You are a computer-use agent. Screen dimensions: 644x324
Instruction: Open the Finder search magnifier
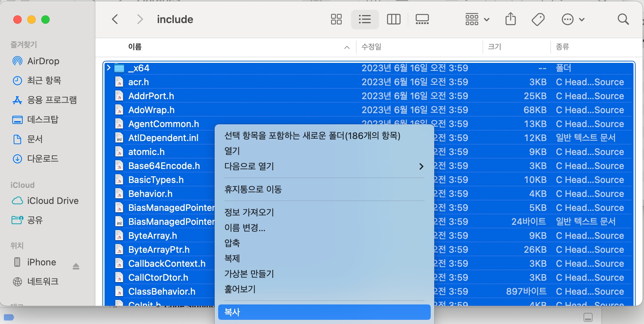point(623,19)
